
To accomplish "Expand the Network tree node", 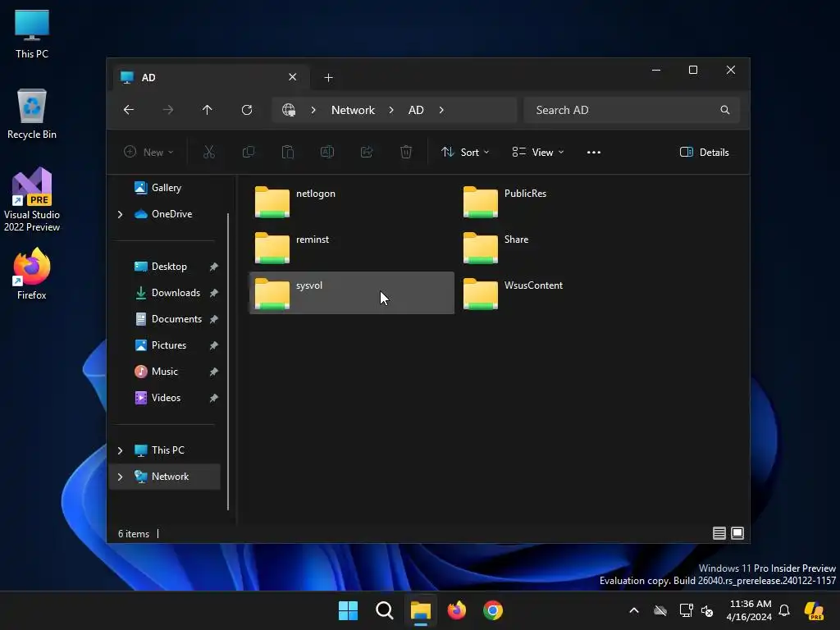I will pyautogui.click(x=120, y=477).
